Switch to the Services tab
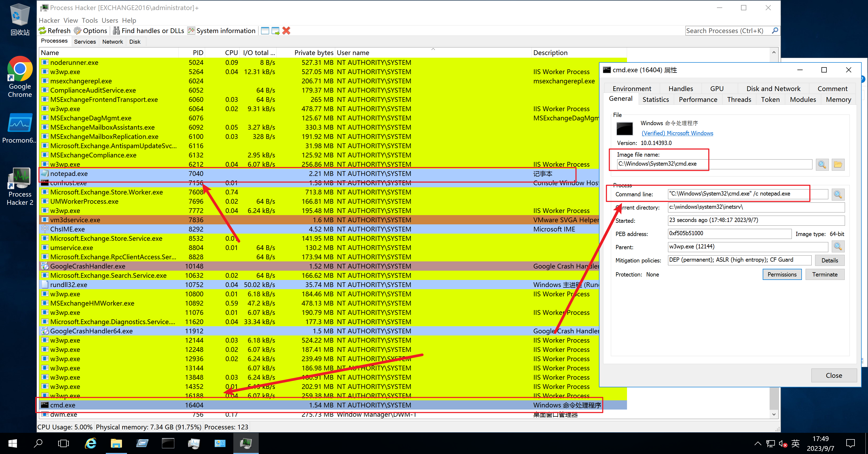This screenshot has width=868, height=454. 85,42
